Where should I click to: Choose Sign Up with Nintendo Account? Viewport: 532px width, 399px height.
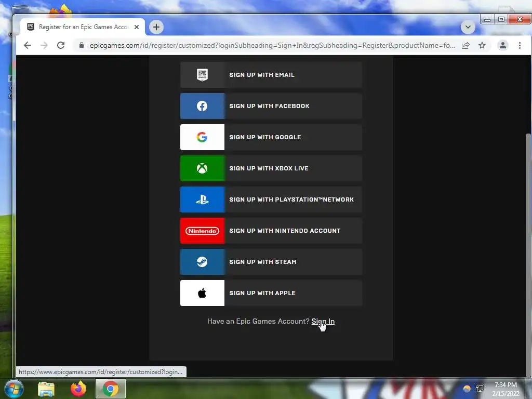pos(271,231)
